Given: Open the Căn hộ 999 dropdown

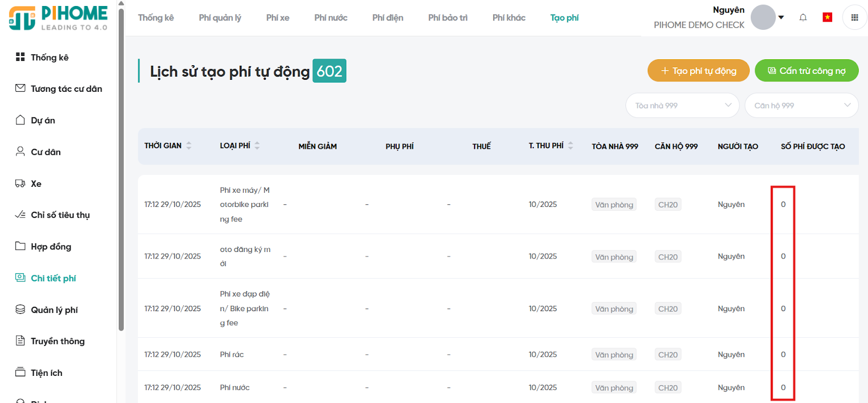Looking at the screenshot, I should (801, 105).
